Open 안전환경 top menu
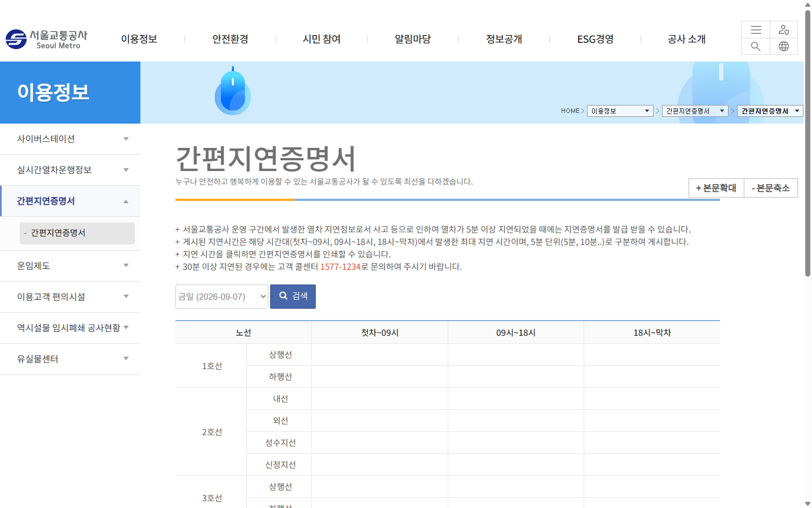The width and height of the screenshot is (812, 508). [x=230, y=39]
